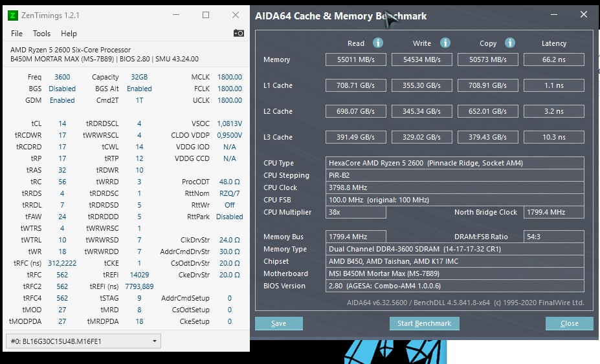Screen dimensions: 600x364
Task: Click the BIOS Version 2.80 field
Action: coord(455,286)
